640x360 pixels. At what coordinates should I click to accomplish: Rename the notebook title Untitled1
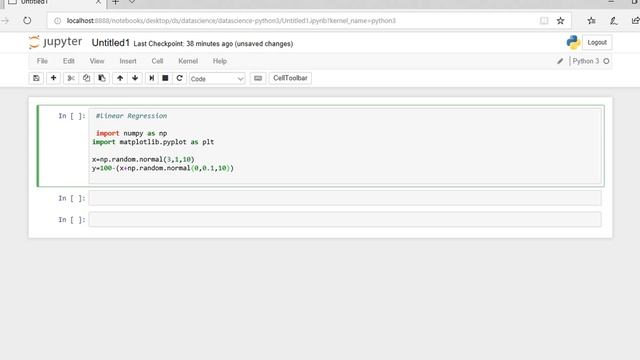111,43
